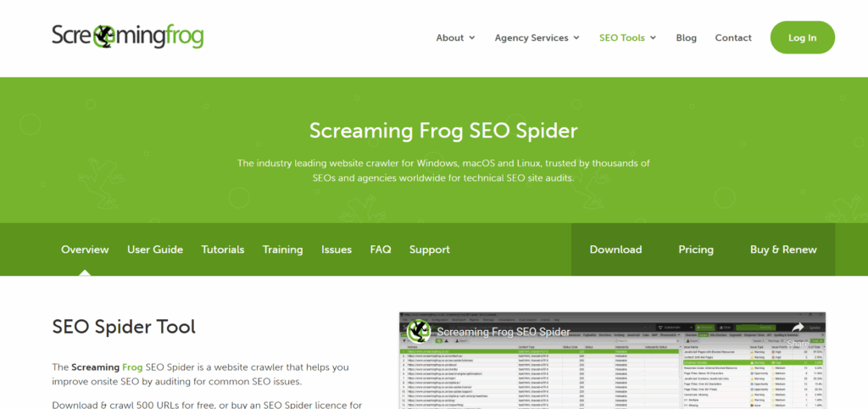Expand the SEO Tools dropdown arrow
This screenshot has height=409, width=868.
pos(654,37)
